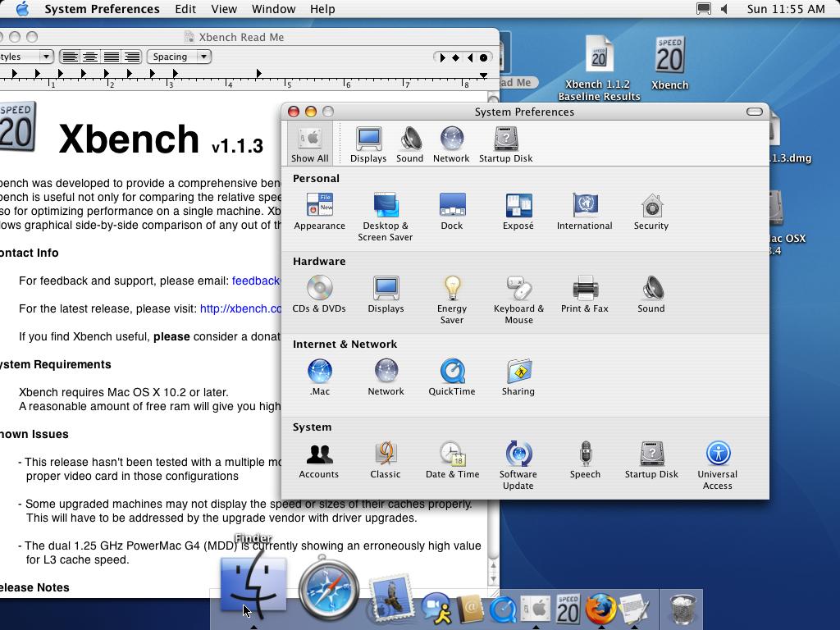
Task: Open Sound in the Hardware section
Action: tap(651, 294)
